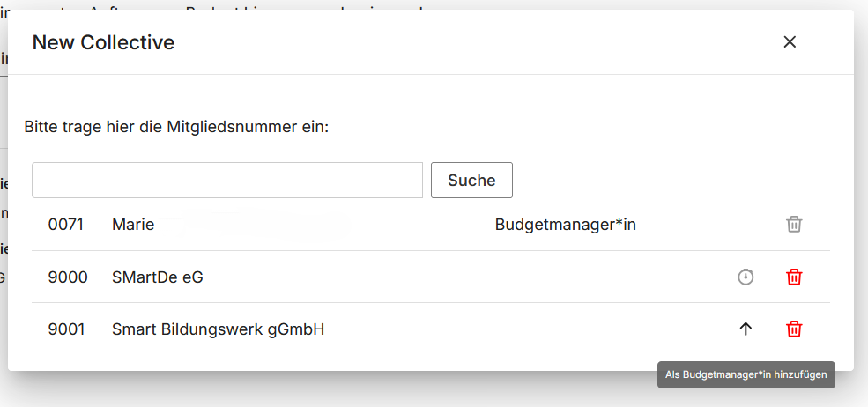The width and height of the screenshot is (868, 407).
Task: Click the Mitgliedsnummer instruction text
Action: 176,128
